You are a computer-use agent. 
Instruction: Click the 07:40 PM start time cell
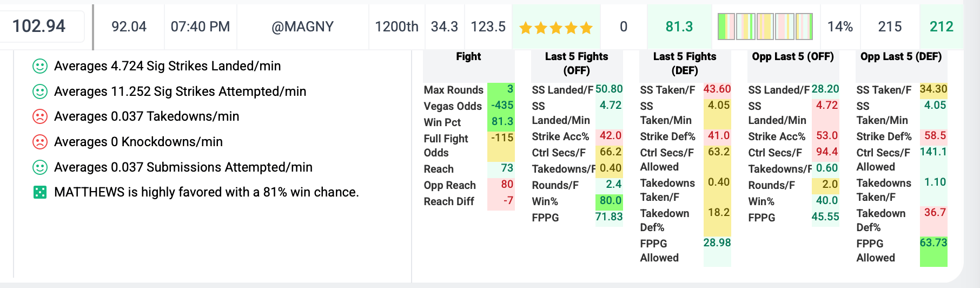pyautogui.click(x=200, y=27)
